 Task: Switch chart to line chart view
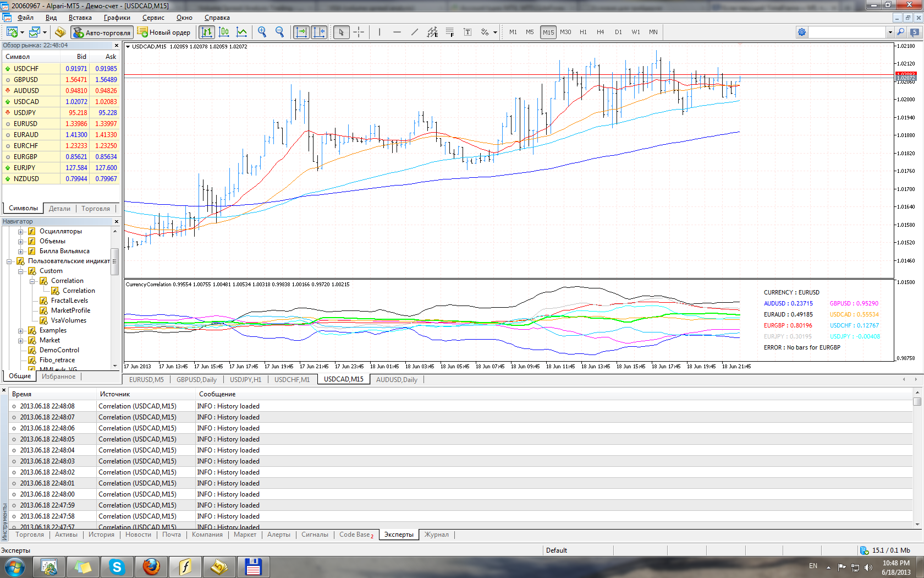coord(241,32)
